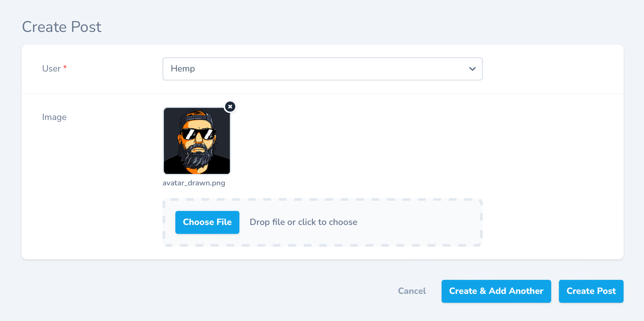644x321 pixels.
Task: Click the sunglasses on the avatar picture
Action: [198, 134]
